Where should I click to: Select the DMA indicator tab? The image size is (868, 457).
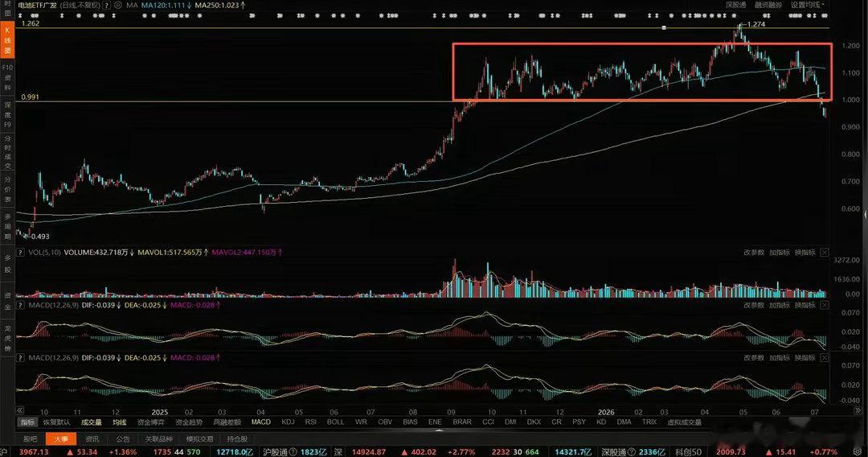[624, 422]
